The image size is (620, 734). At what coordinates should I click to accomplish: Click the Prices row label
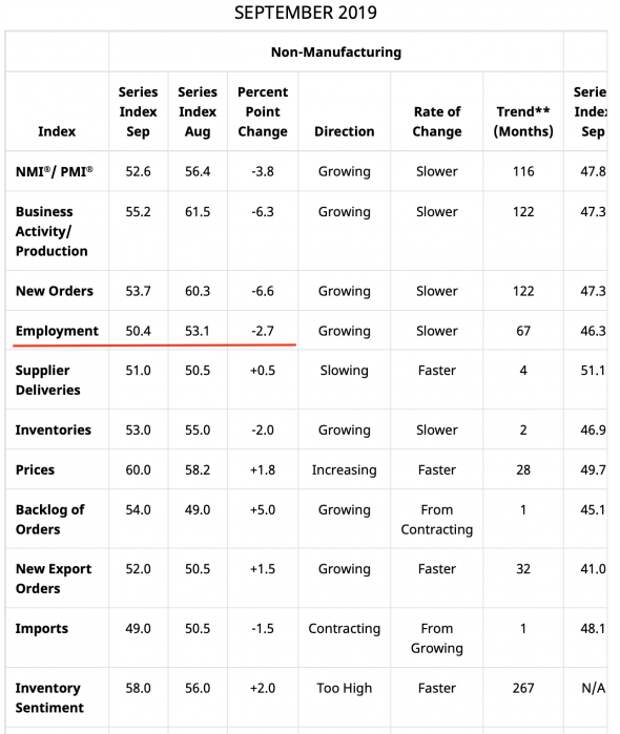pos(35,470)
